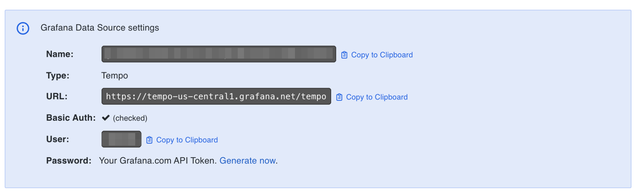
Task: Copy the User value via Copy to Clipboard text
Action: click(x=187, y=140)
